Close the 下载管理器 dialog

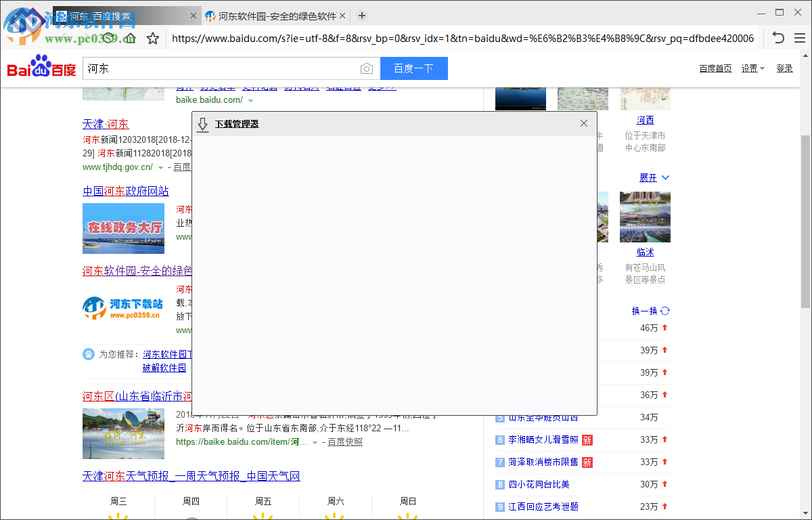[x=583, y=123]
